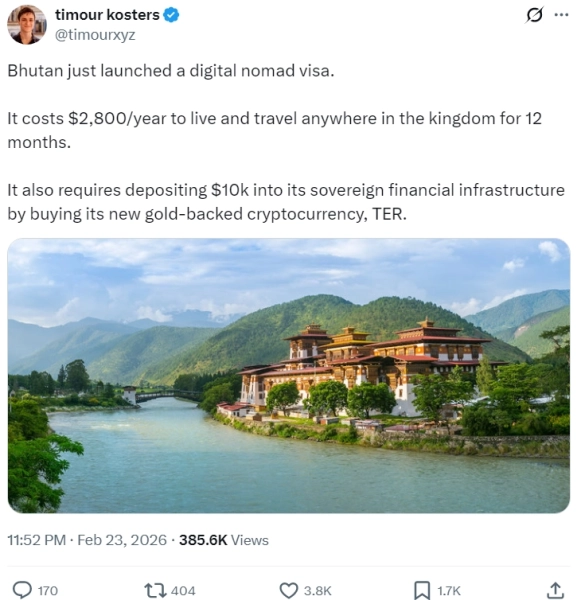
Task: Open the three-dot more options menu
Action: (x=561, y=15)
